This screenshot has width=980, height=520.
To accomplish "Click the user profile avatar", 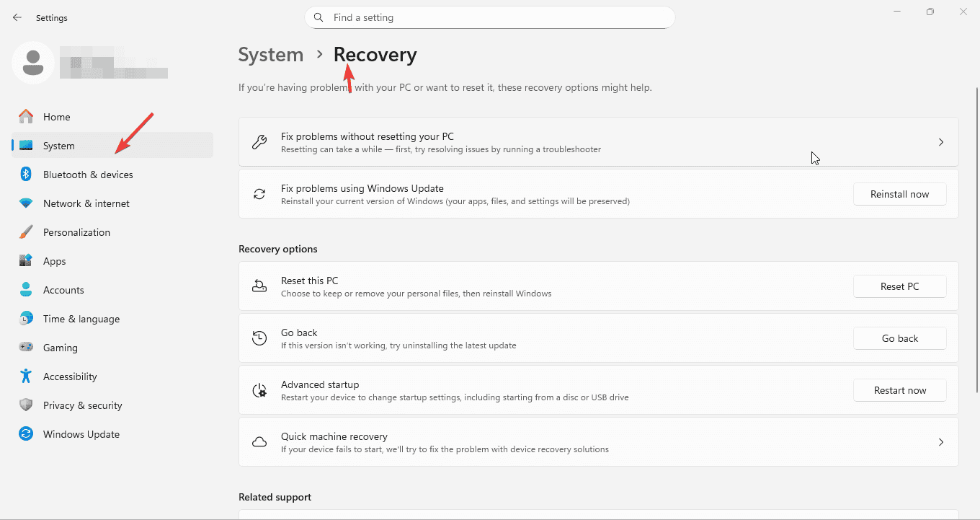I will [x=32, y=63].
